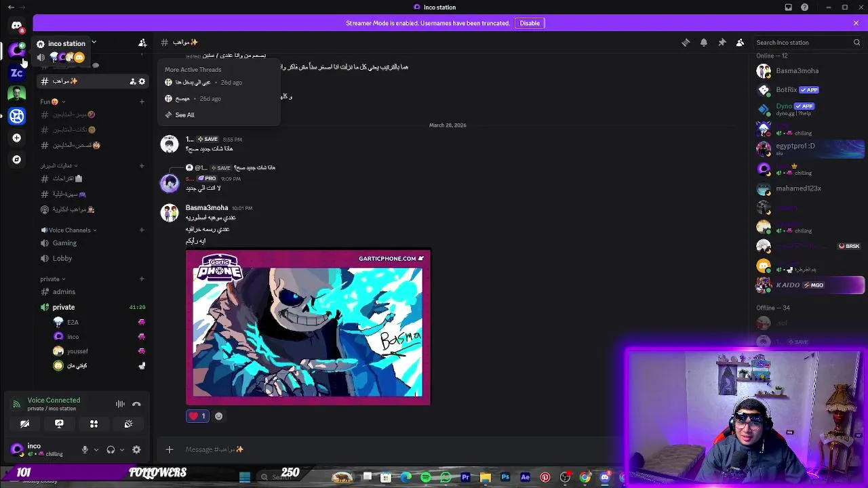Toggle member list visibility

[741, 42]
